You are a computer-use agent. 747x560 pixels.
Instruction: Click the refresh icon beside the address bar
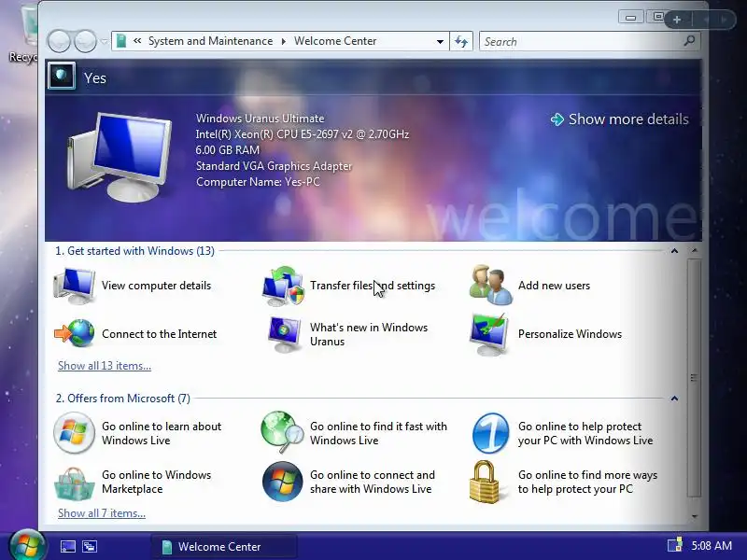[x=461, y=41]
